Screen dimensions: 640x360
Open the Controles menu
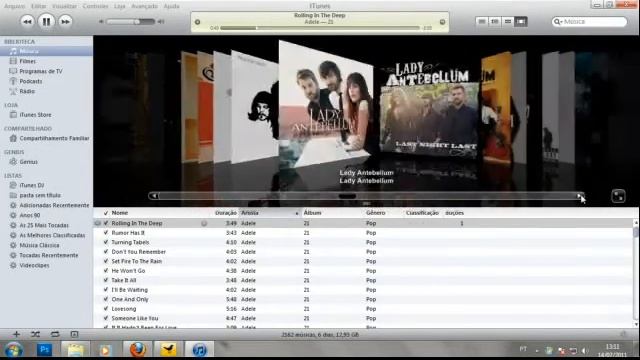pos(96,6)
